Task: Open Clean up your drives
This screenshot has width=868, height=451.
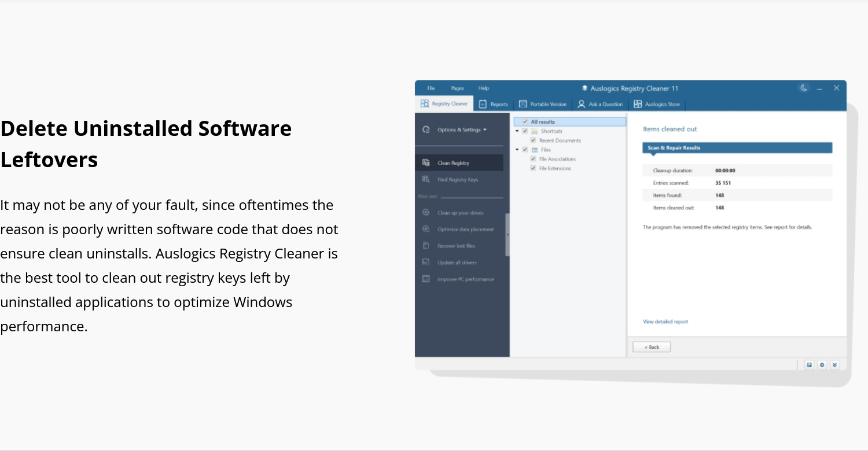Action: click(x=459, y=213)
